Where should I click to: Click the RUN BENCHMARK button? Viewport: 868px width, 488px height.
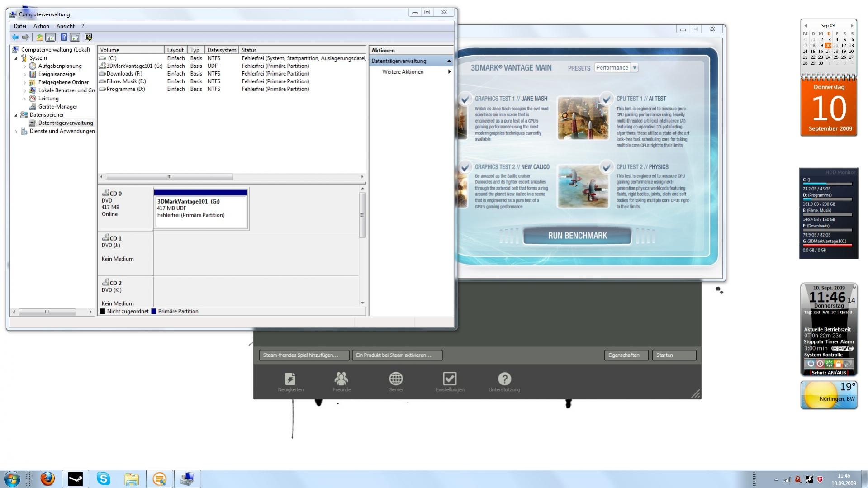[x=577, y=236]
